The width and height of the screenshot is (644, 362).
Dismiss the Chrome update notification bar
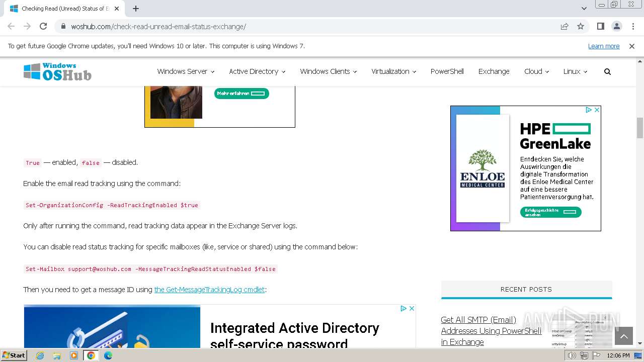[632, 46]
